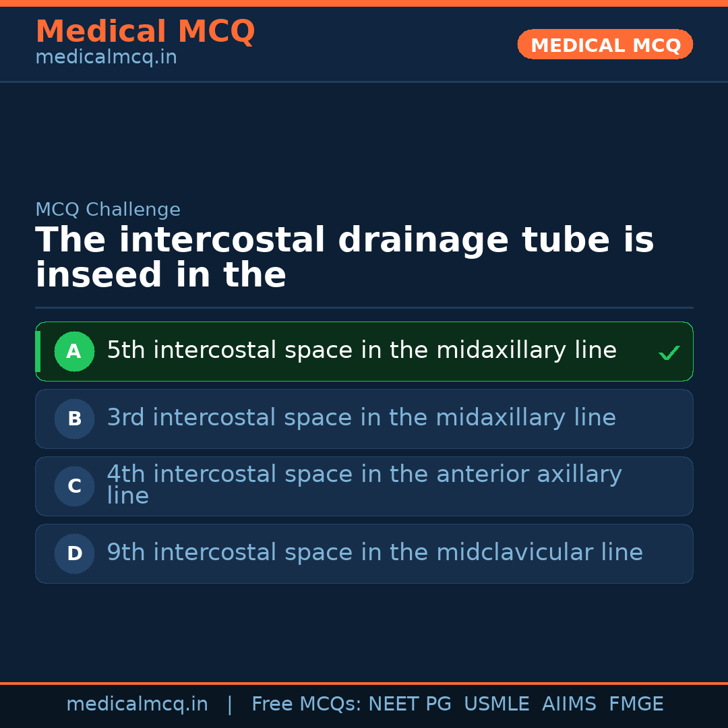Screen dimensions: 728x728
Task: Click the question text about intercostal drainage tube
Action: coord(344,257)
